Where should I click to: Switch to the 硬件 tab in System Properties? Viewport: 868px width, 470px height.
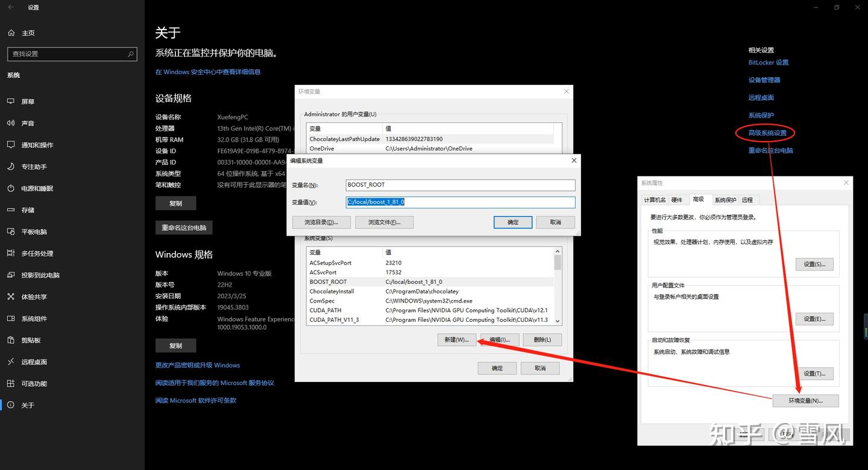coord(677,199)
